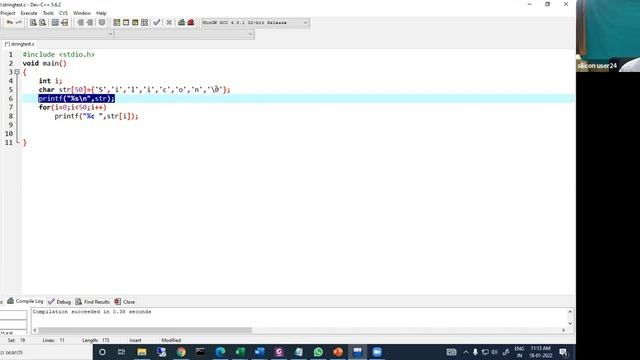This screenshot has width=640, height=360.
Task: Click the volume speaker icon in system tray
Action: pyautogui.click(x=495, y=352)
